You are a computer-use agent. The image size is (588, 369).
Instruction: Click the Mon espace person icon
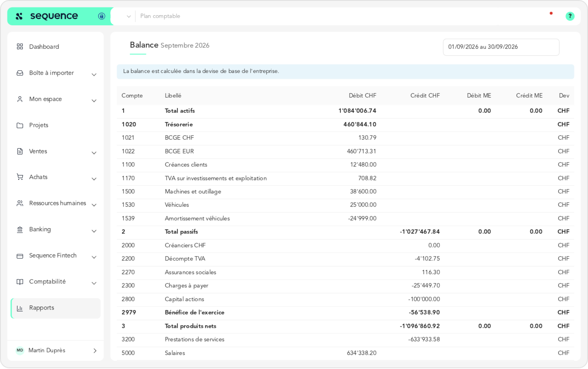pyautogui.click(x=20, y=99)
